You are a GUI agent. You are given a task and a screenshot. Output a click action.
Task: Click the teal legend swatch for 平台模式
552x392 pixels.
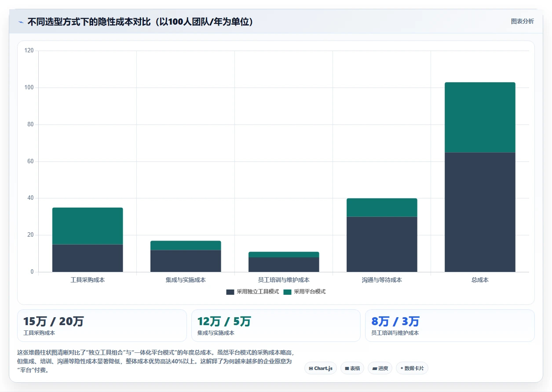287,292
